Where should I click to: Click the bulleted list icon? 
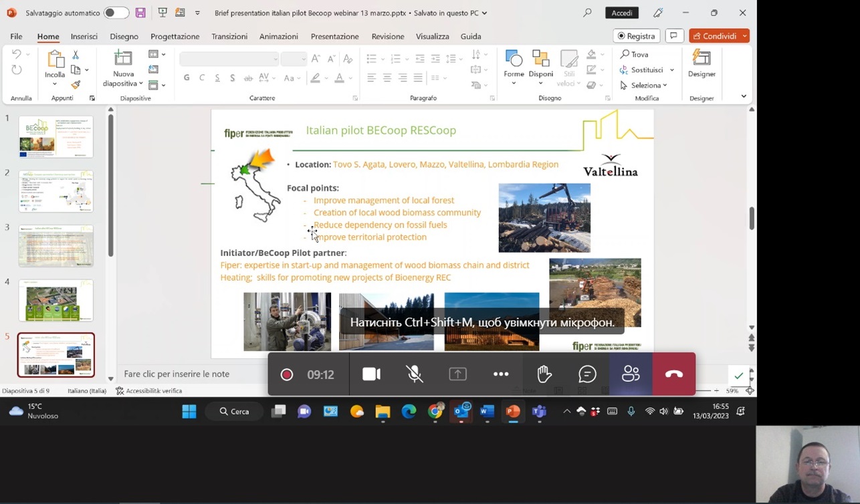[372, 59]
